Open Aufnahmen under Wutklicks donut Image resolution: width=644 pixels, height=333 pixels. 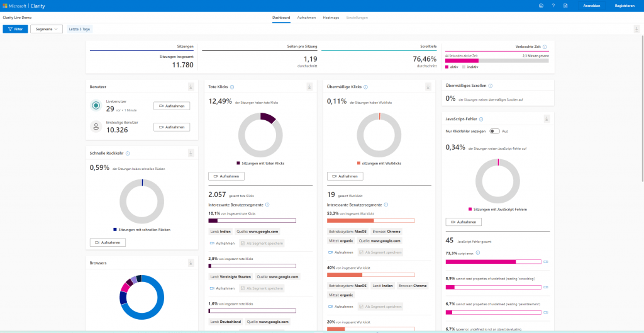click(x=345, y=176)
